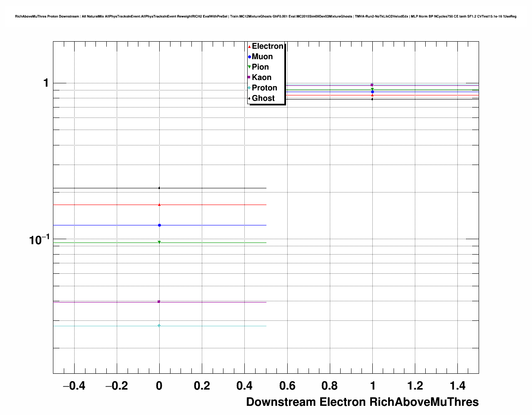532x415 pixels.
Task: Click the black Ghost data point at x=0
Action: pyautogui.click(x=159, y=188)
